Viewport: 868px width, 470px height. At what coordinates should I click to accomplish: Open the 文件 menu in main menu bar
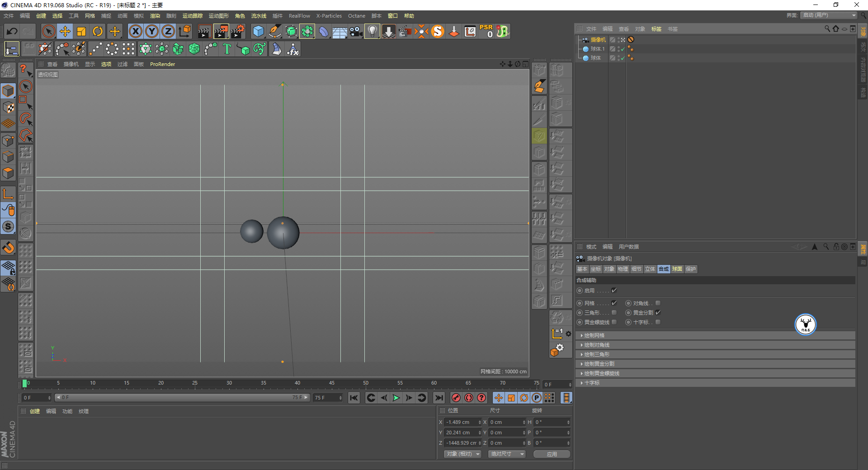point(9,16)
